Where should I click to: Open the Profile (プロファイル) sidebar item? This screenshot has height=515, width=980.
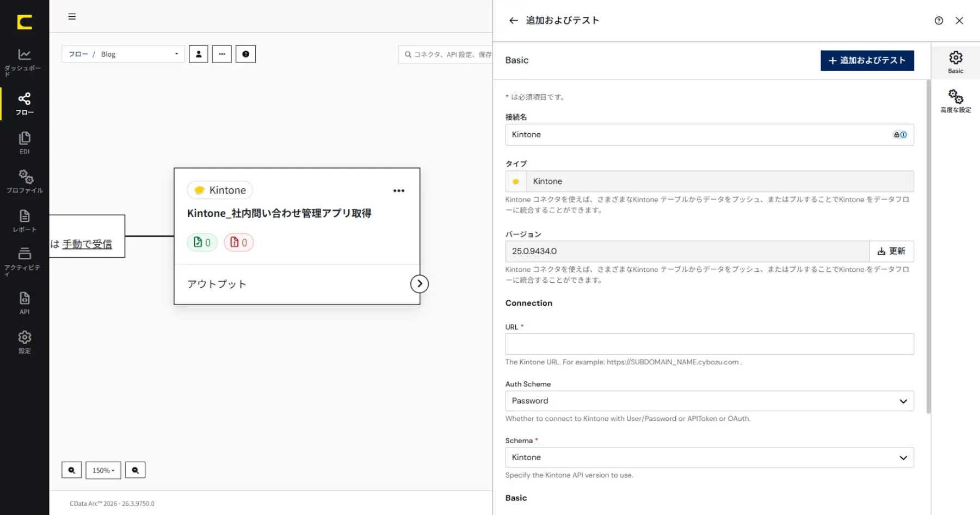coord(24,182)
